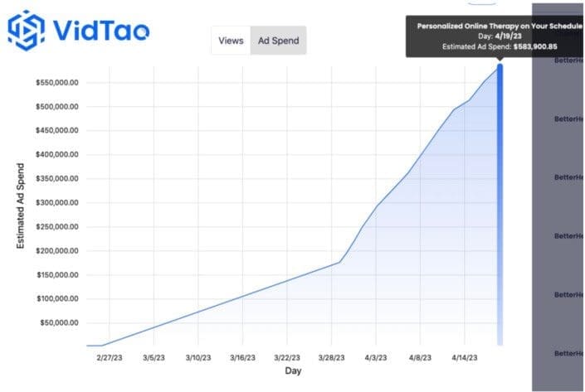Click the VidTao wordmark text
This screenshot has height=392, width=585.
click(101, 31)
